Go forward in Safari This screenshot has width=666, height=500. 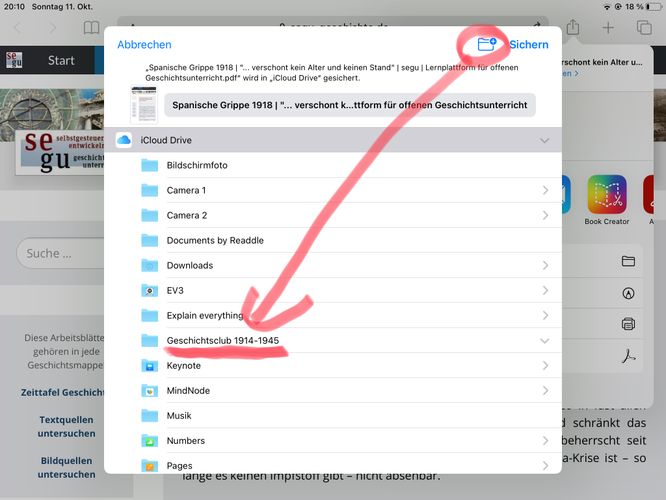pyautogui.click(x=52, y=28)
